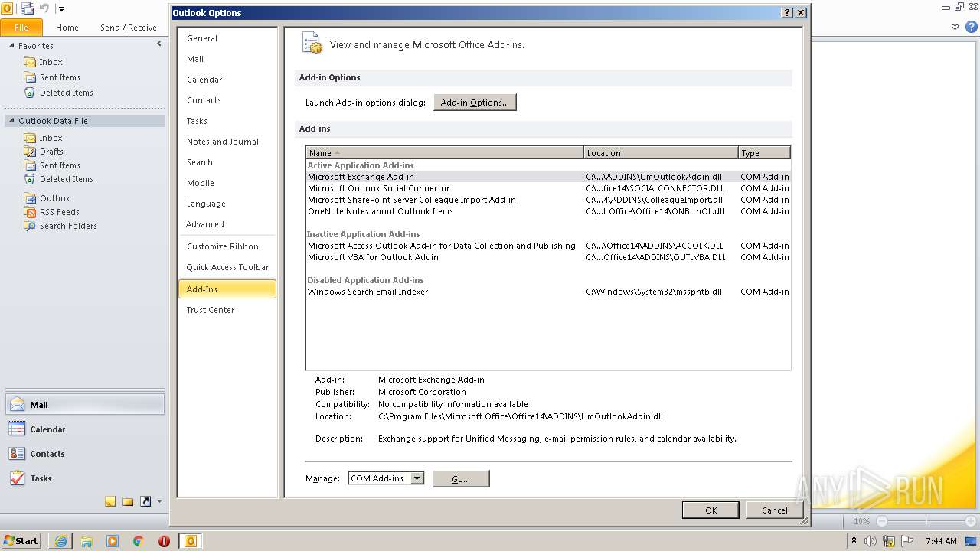Open the File tab
The image size is (980, 551).
[21, 28]
